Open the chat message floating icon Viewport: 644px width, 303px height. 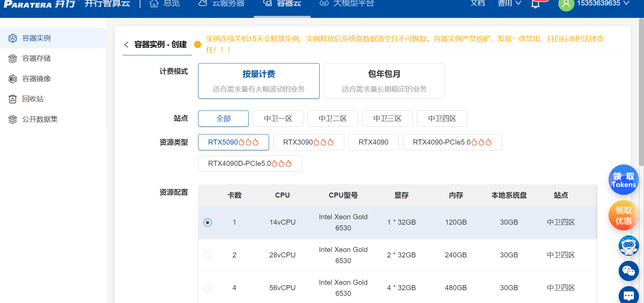tap(628, 295)
